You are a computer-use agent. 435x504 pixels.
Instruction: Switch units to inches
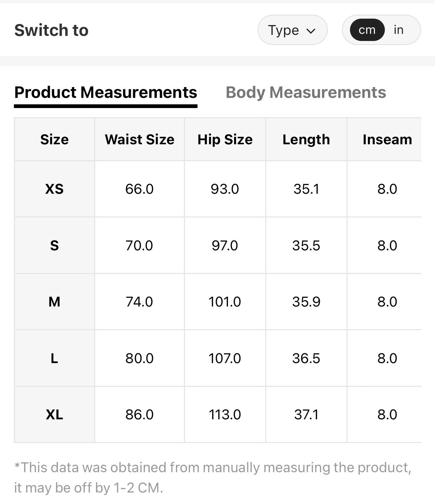[x=398, y=30]
